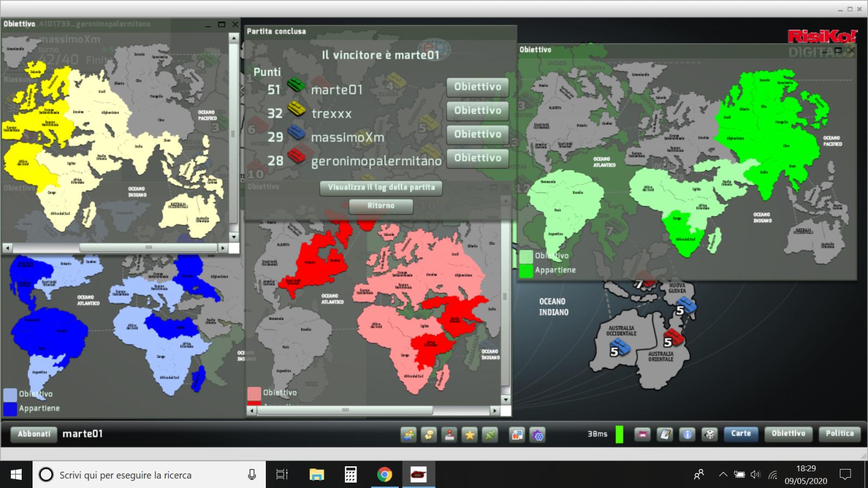The width and height of the screenshot is (868, 488).
Task: Click light blue Obiettivo legend swatch
Action: (x=10, y=394)
